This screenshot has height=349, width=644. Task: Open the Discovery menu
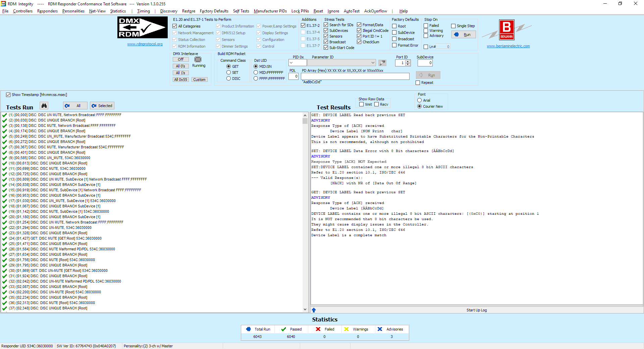(x=168, y=11)
